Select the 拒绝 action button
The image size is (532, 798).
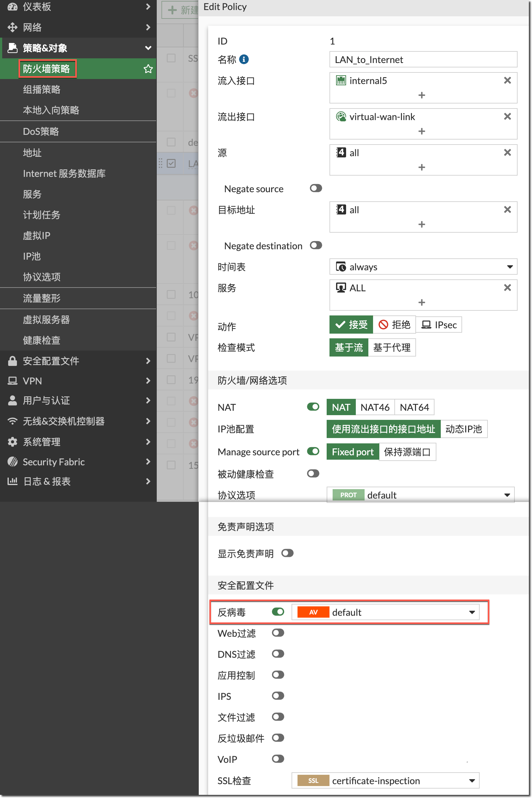click(x=394, y=325)
